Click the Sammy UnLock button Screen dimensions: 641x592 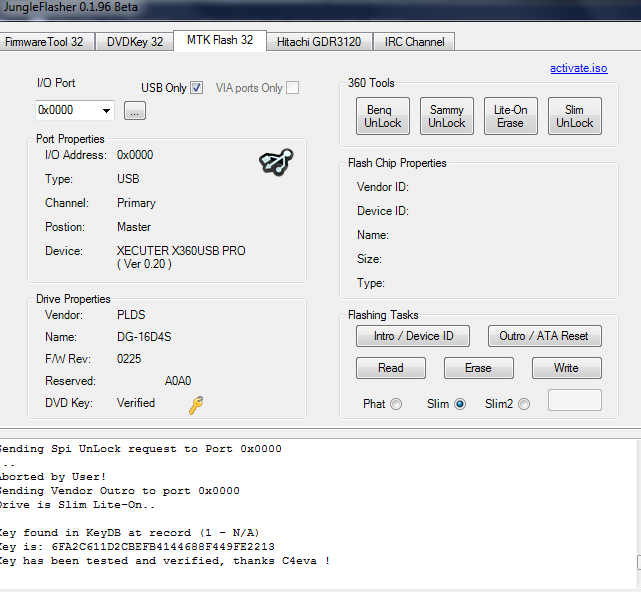pos(447,116)
